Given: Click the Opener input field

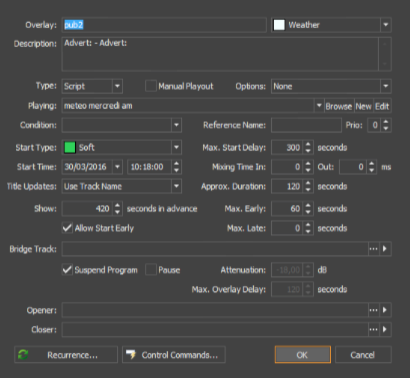Looking at the screenshot, I should point(215,310).
